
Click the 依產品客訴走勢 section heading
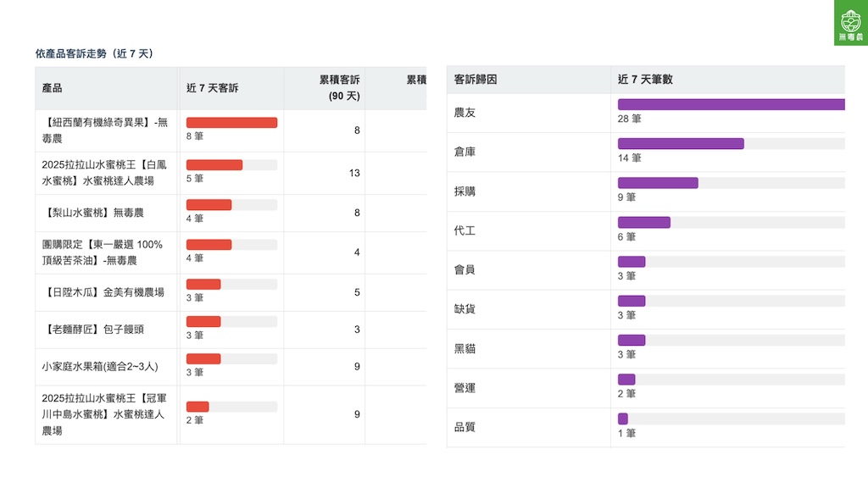94,53
